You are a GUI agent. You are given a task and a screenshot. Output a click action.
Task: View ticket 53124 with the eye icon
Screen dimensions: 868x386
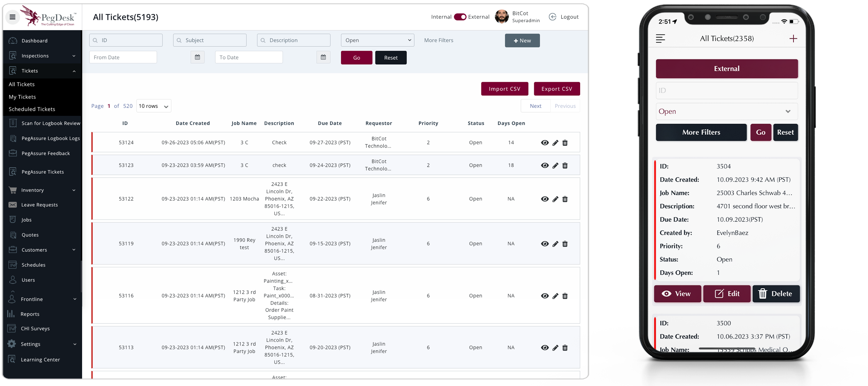pyautogui.click(x=545, y=143)
